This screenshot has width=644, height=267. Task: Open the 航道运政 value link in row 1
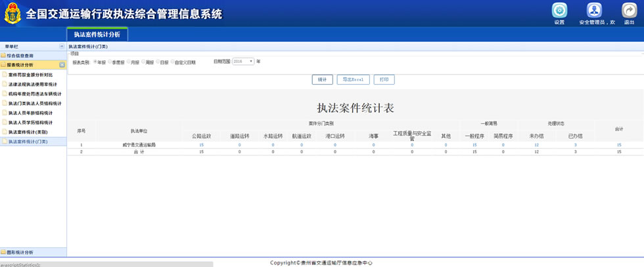(x=302, y=145)
